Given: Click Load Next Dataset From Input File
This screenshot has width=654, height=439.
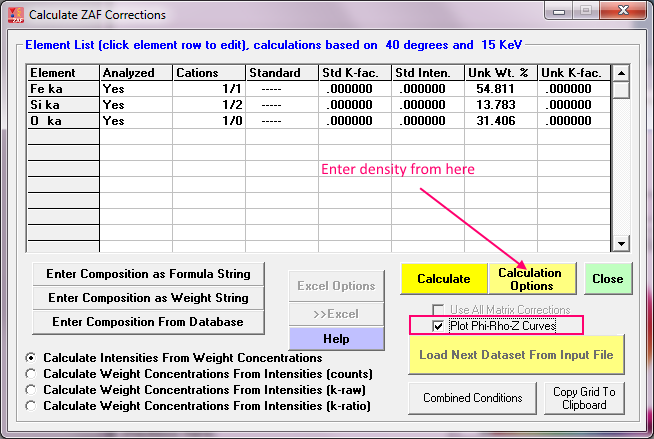Looking at the screenshot, I should coord(516,354).
